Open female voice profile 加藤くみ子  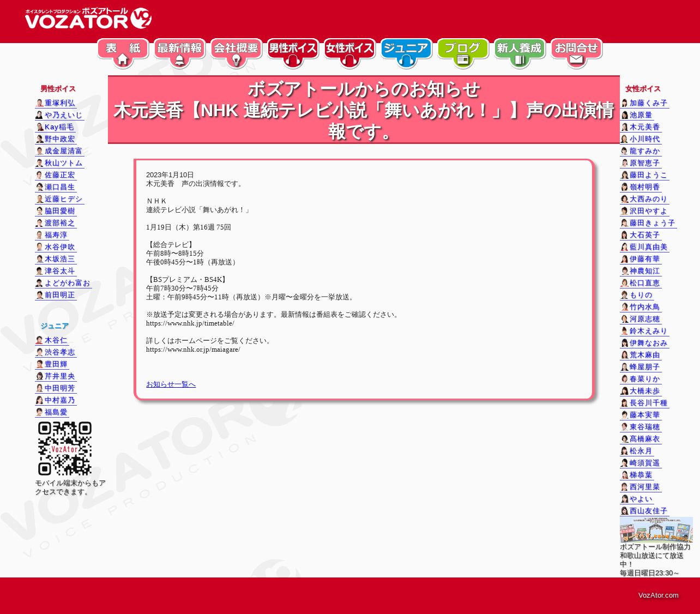[644, 103]
